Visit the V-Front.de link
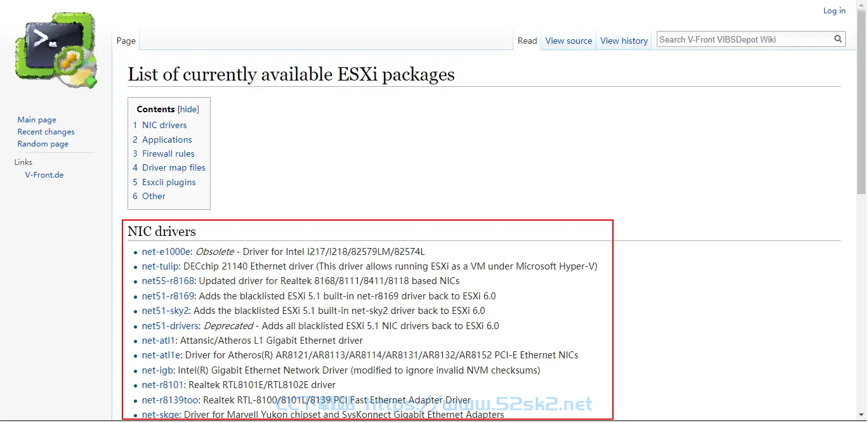Image resolution: width=868 pixels, height=423 pixels. coord(44,175)
